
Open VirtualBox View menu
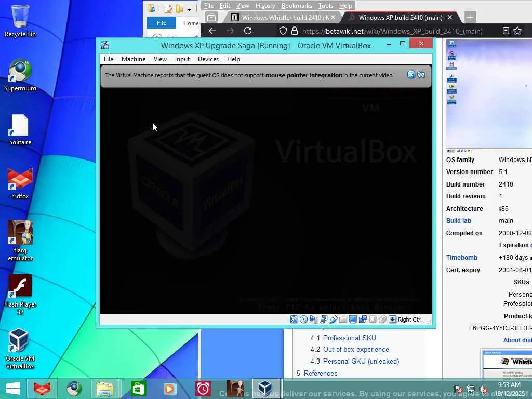point(160,59)
